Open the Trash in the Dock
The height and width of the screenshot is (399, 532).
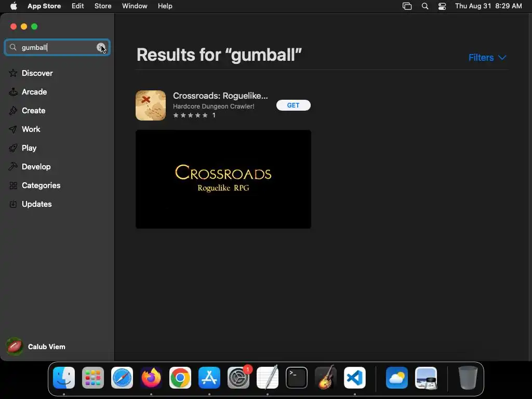(468, 378)
